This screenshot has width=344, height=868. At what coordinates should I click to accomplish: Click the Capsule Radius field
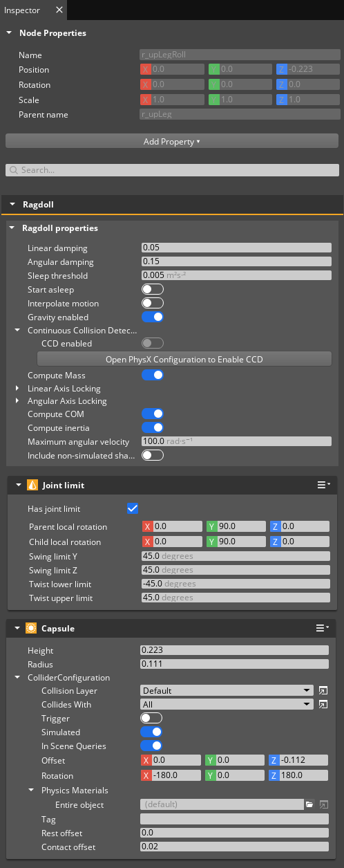click(x=234, y=664)
